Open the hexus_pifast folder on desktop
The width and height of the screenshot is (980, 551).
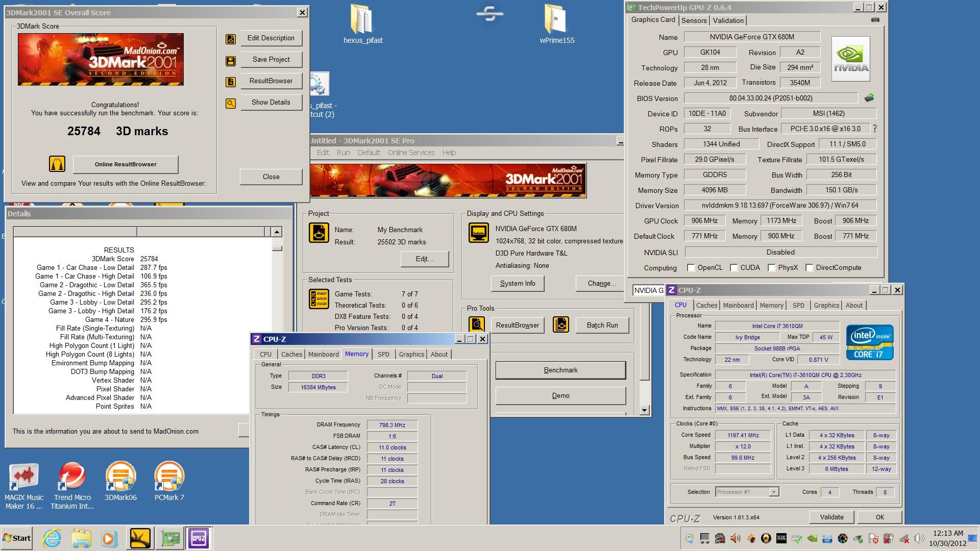coord(363,24)
